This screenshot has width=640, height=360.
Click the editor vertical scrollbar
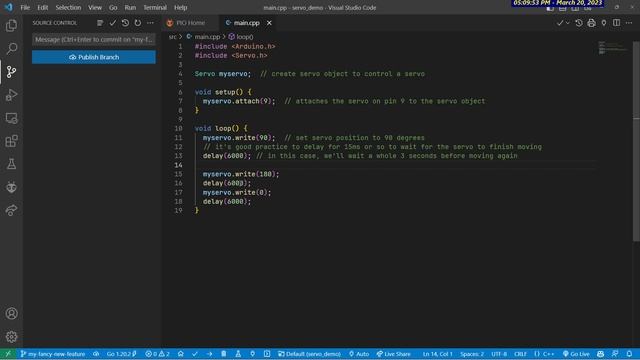point(636,141)
